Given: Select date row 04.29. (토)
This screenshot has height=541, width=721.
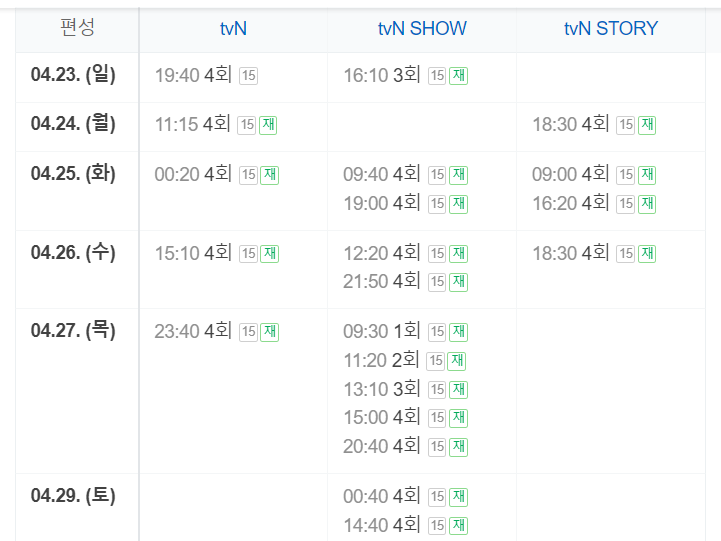Looking at the screenshot, I should click(x=73, y=495).
